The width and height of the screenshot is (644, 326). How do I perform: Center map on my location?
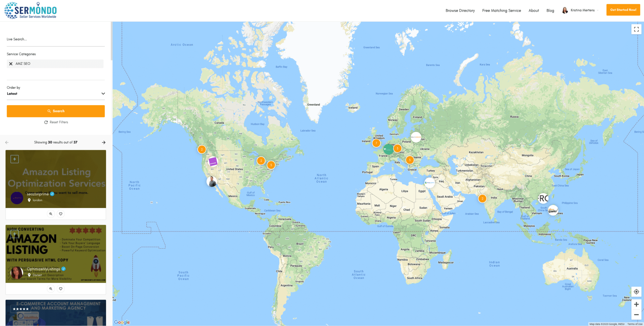coord(636,292)
